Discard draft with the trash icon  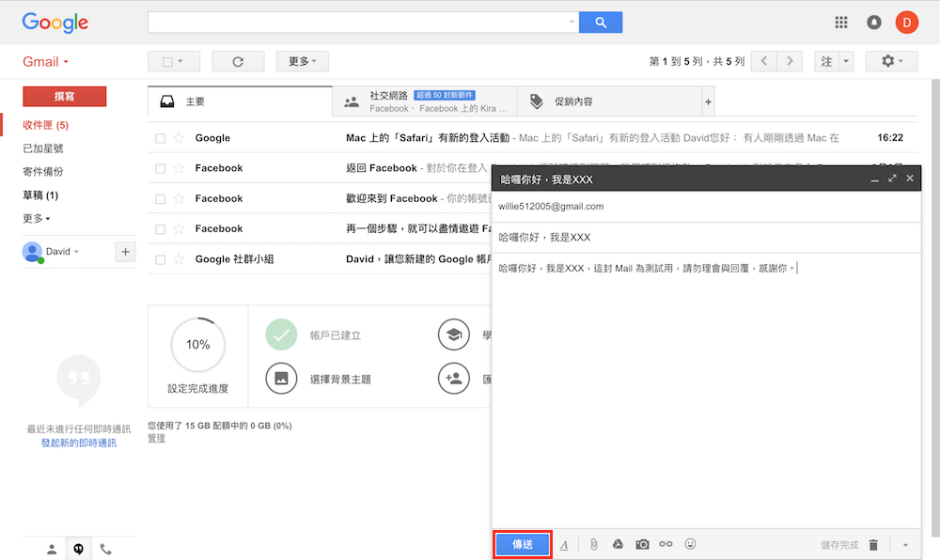pos(873,544)
